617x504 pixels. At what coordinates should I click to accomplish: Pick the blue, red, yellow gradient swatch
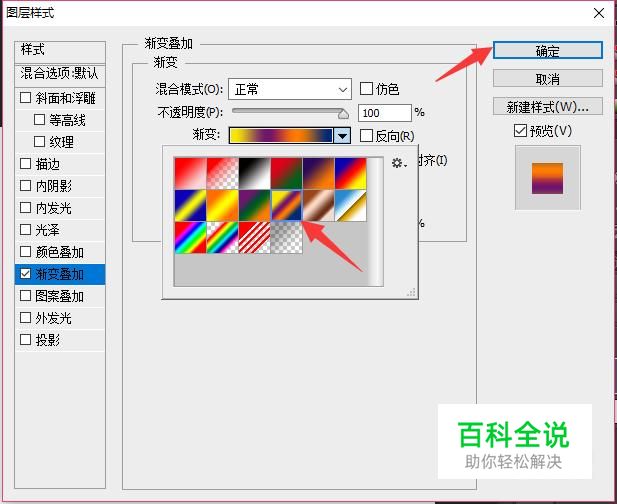point(351,173)
